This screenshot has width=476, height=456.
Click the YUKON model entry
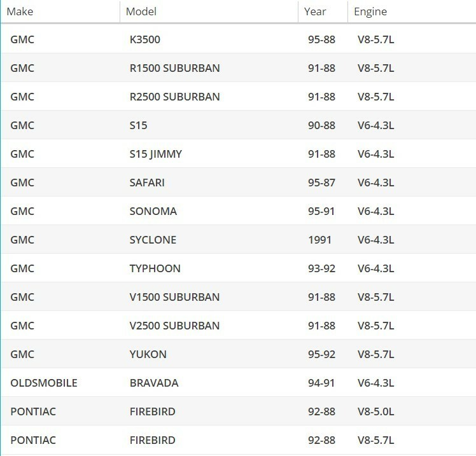click(x=148, y=354)
